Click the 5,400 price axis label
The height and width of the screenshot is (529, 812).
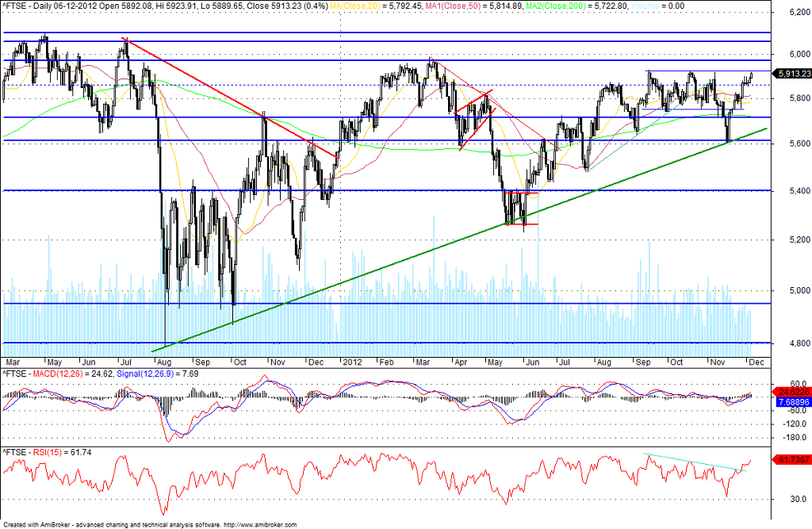coord(799,190)
